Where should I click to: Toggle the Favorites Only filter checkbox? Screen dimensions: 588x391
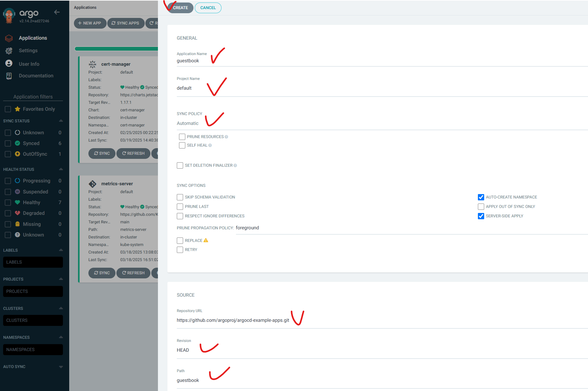click(x=8, y=109)
